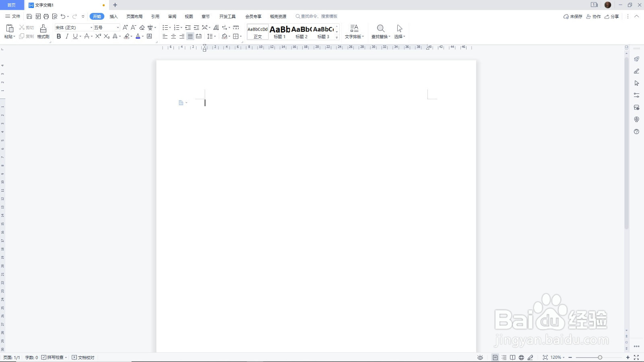Click 分享 share button
The width and height of the screenshot is (644, 362).
click(x=612, y=16)
